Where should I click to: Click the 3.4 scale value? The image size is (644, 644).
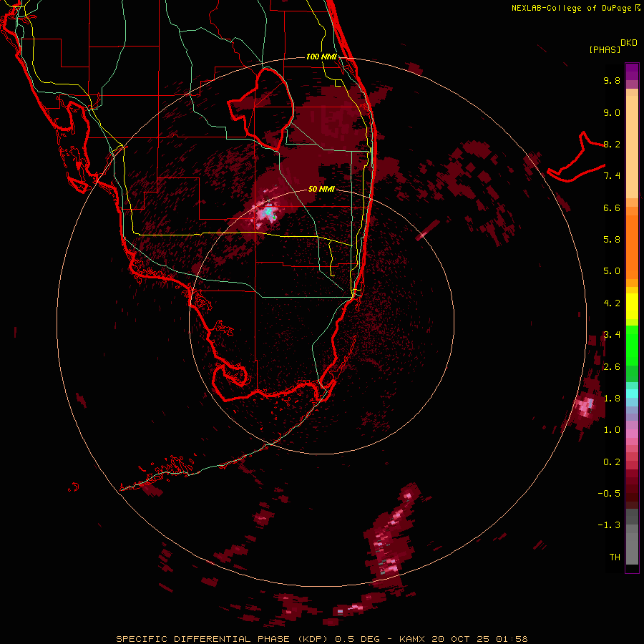tap(612, 335)
